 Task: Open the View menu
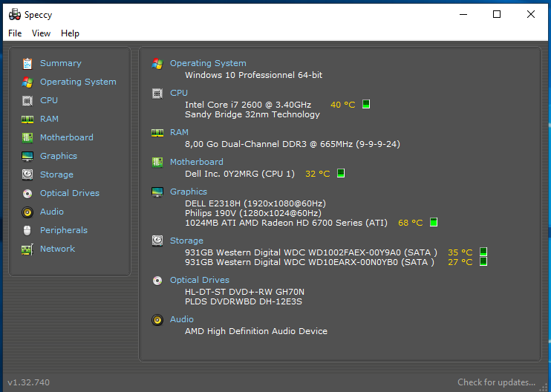coord(42,33)
